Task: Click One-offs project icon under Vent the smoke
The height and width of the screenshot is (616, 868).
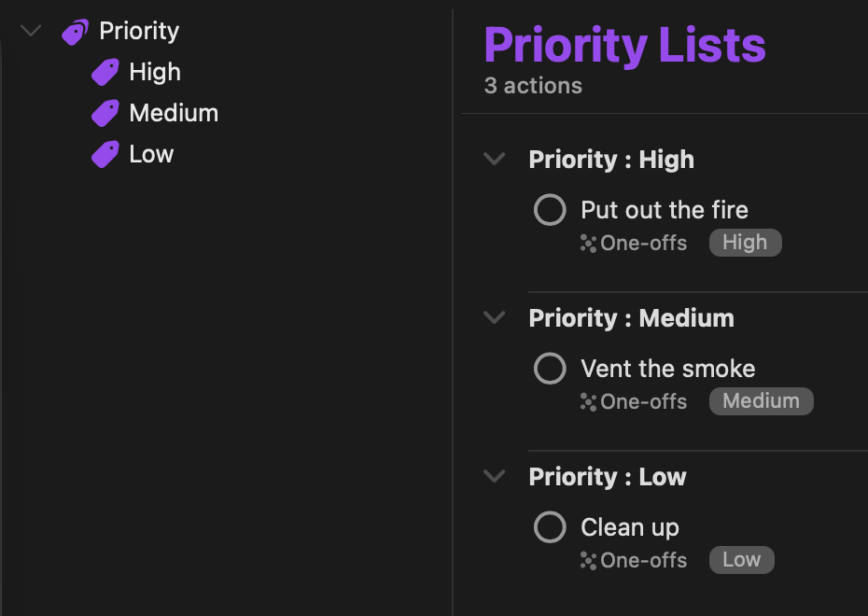Action: (588, 402)
